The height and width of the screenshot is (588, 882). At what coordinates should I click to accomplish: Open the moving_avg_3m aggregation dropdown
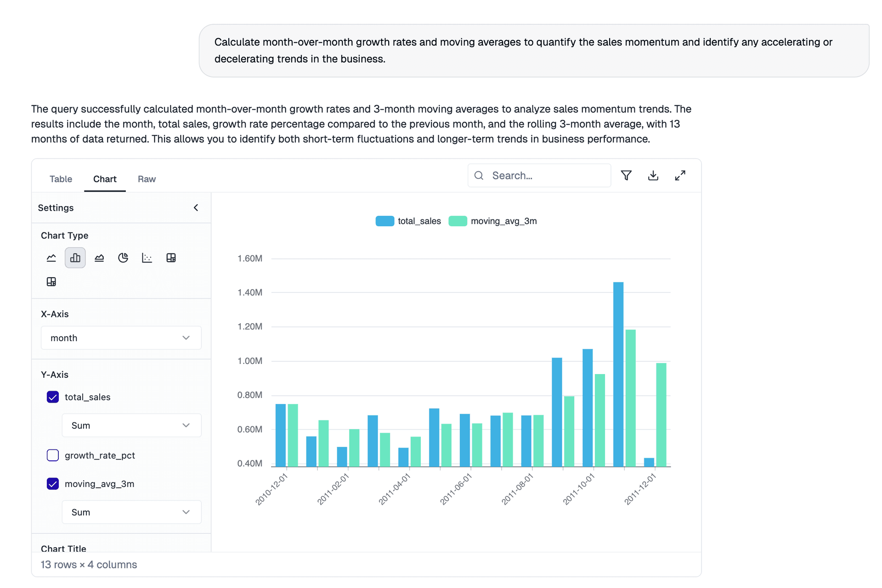(131, 512)
